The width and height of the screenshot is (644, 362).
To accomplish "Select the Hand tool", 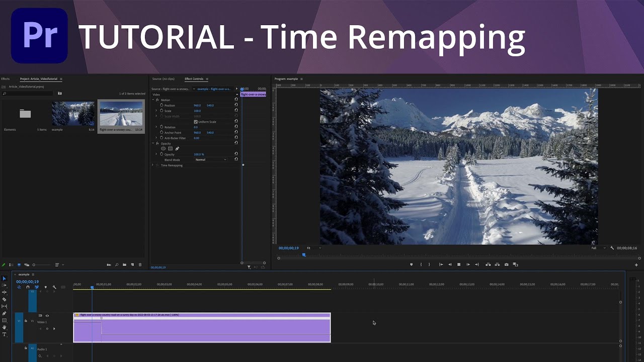I will tap(5, 327).
